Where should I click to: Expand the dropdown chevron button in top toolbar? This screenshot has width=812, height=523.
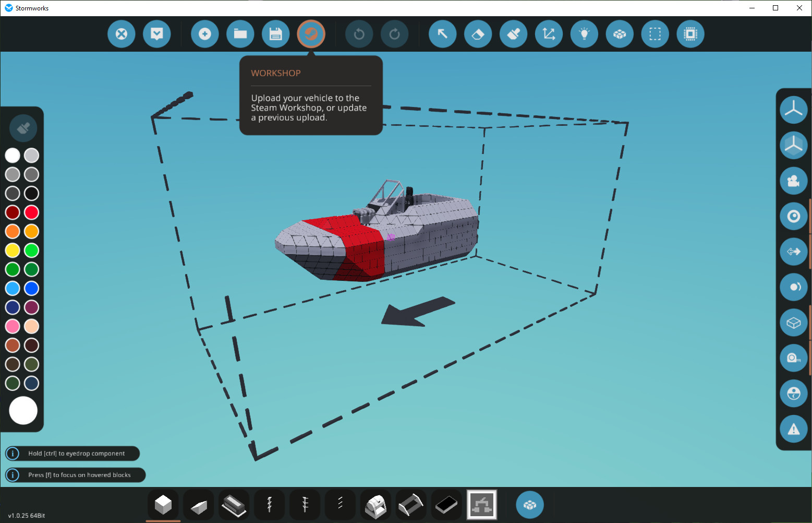tap(157, 34)
